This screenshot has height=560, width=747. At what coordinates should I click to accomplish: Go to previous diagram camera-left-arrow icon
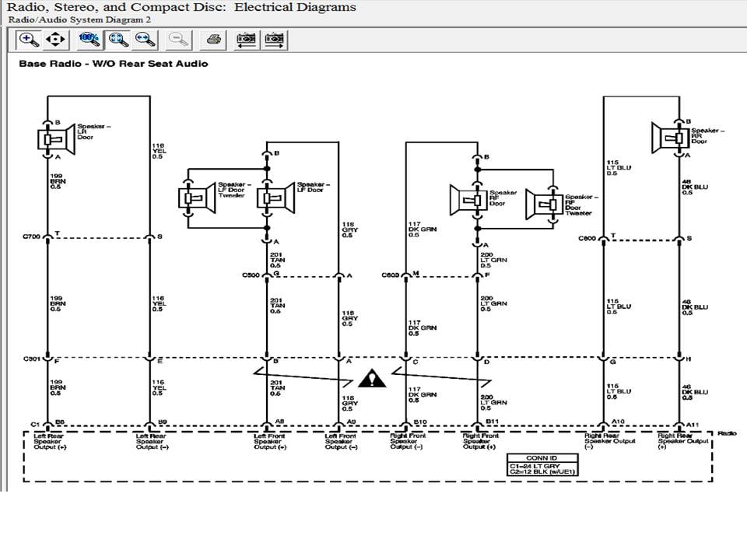(x=247, y=40)
